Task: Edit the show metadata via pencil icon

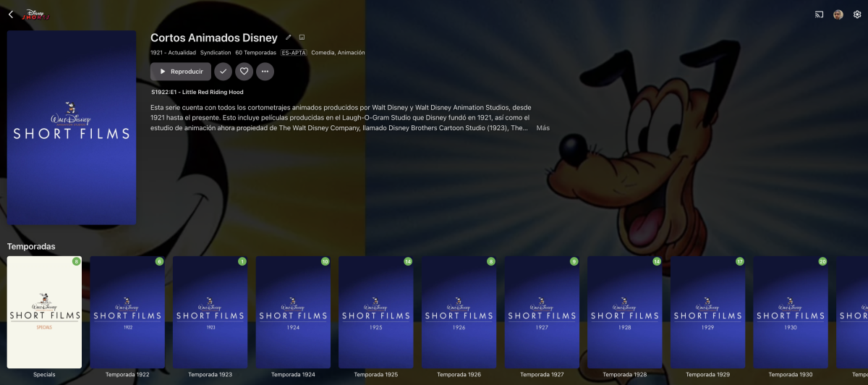Action: tap(289, 38)
